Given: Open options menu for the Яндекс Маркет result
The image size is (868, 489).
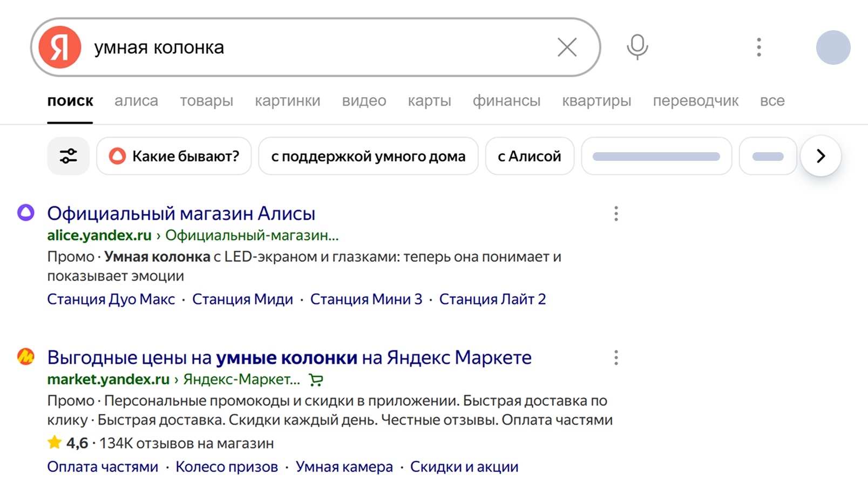Looking at the screenshot, I should (x=616, y=357).
